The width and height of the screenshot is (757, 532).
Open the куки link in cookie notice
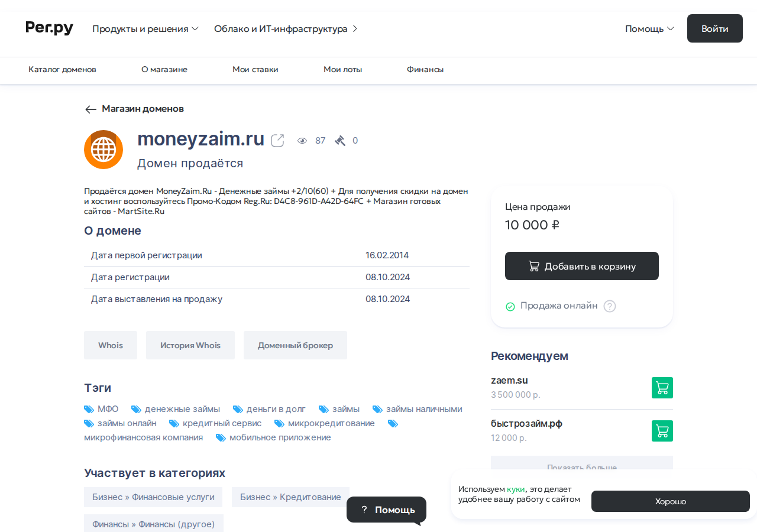point(516,489)
